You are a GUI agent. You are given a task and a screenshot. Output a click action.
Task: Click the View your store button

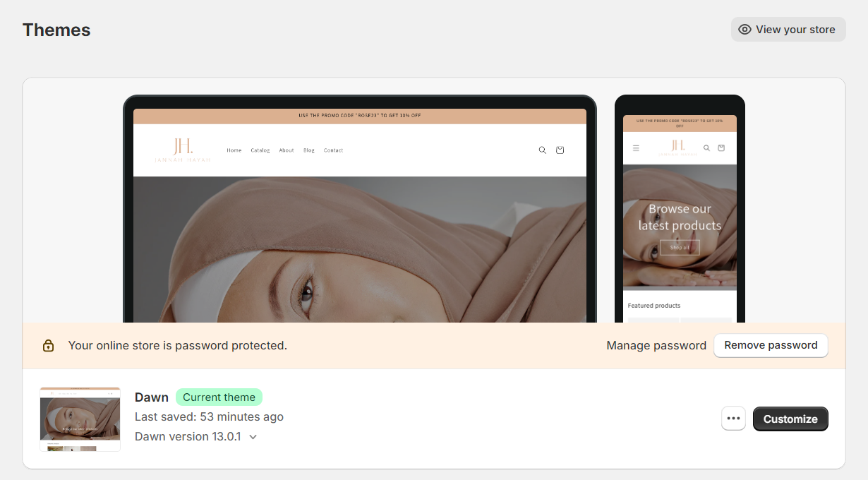[788, 30]
